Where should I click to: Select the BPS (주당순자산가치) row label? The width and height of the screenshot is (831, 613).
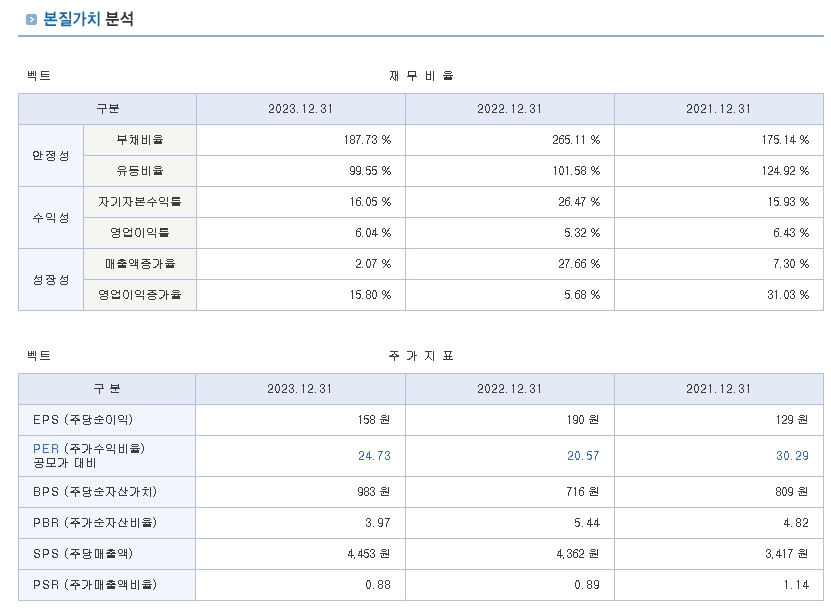coord(95,492)
